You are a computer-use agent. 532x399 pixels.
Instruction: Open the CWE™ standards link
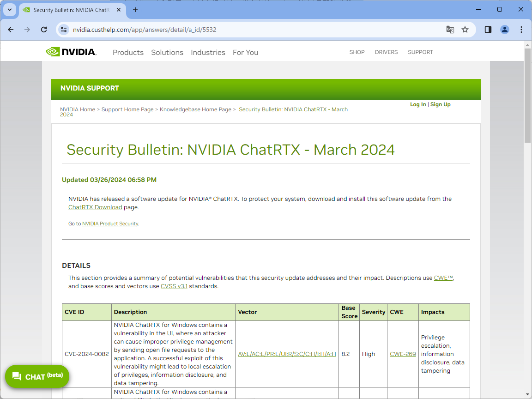point(443,278)
